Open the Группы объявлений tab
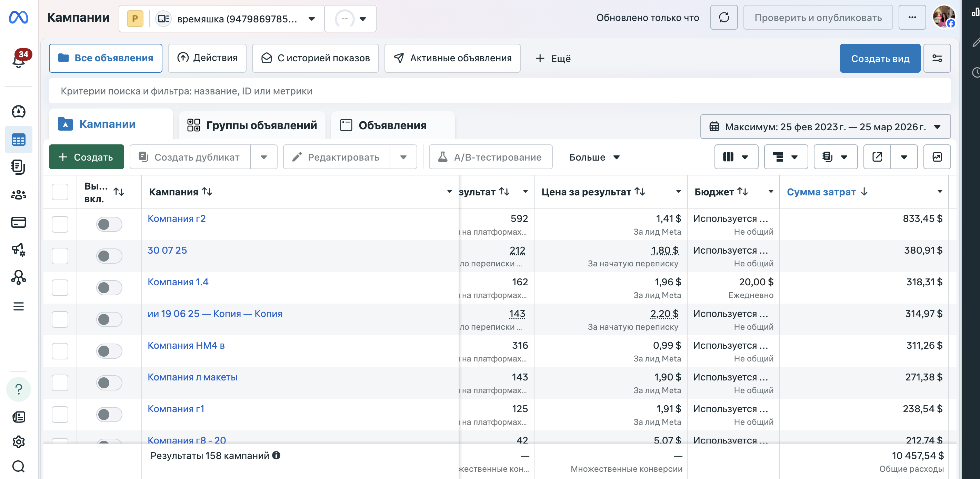Screen dimensions: 980x479 point(252,125)
